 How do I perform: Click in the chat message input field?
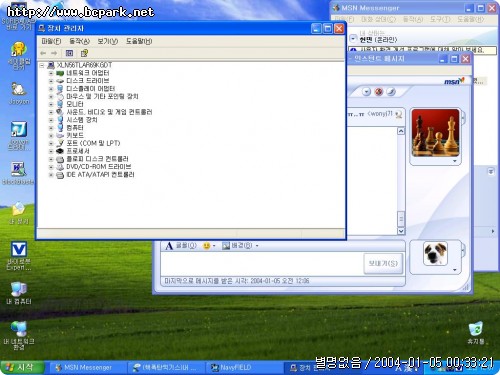(262, 263)
